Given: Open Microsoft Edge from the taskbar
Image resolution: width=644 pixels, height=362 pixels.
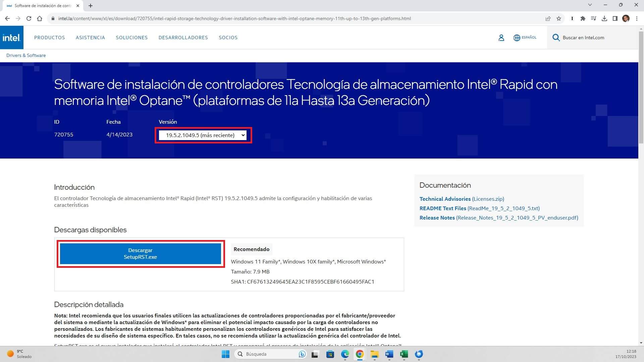Looking at the screenshot, I should pyautogui.click(x=345, y=354).
